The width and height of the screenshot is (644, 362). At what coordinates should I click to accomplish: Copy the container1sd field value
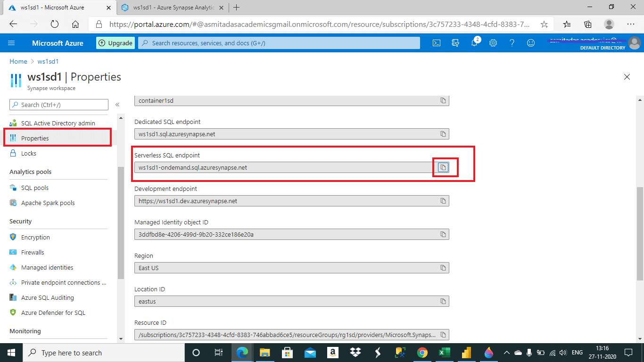pyautogui.click(x=443, y=100)
